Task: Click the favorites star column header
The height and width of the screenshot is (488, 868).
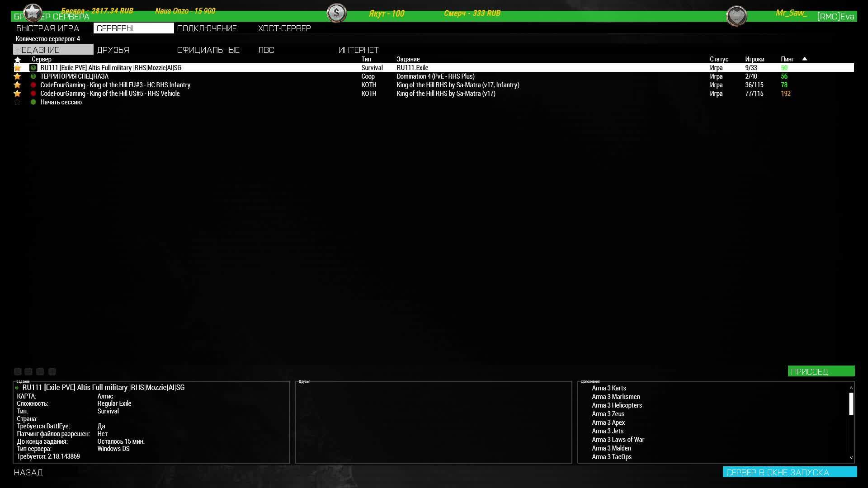Action: [18, 59]
